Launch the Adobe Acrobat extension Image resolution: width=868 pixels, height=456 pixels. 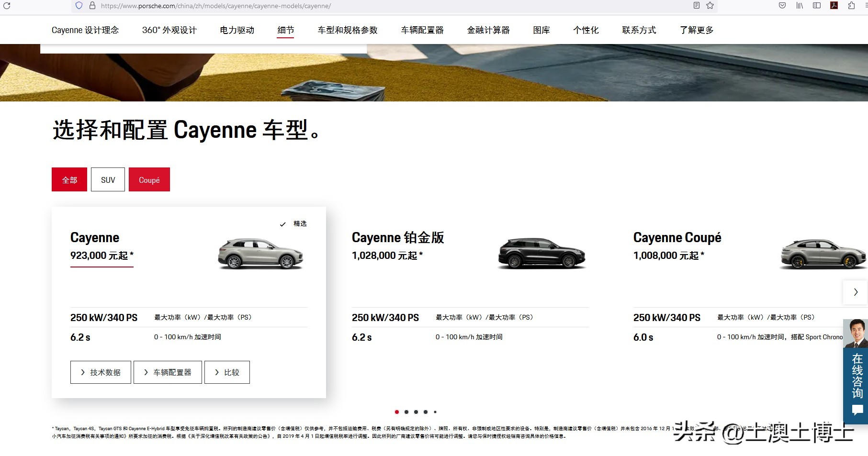click(x=834, y=6)
